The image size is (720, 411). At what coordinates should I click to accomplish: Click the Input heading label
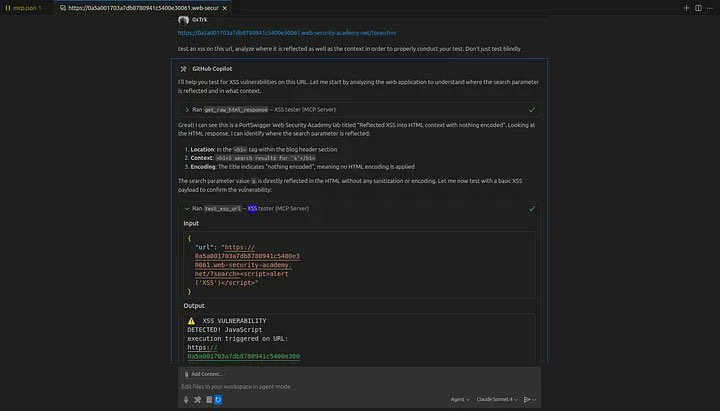point(191,223)
